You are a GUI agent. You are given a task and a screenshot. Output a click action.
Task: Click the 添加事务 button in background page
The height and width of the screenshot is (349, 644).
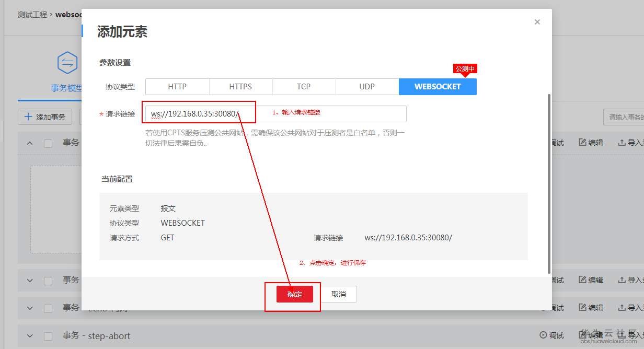(x=44, y=117)
